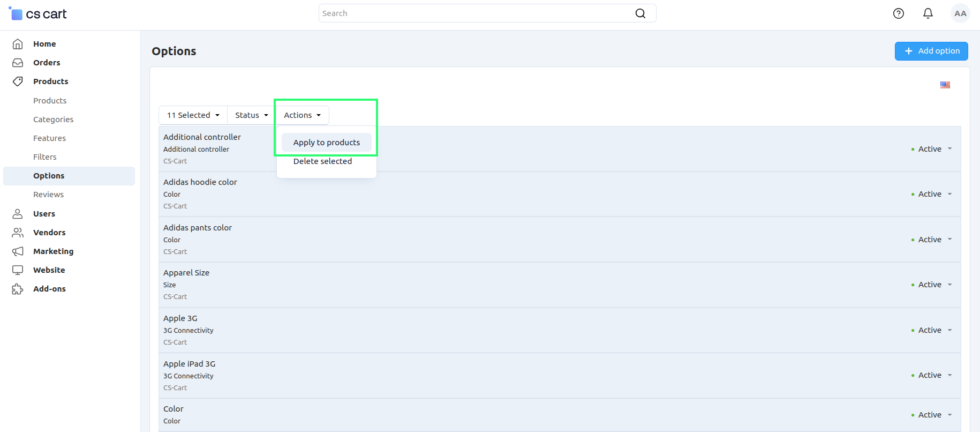
Task: Open the Apple iPad 3G option
Action: click(190, 364)
